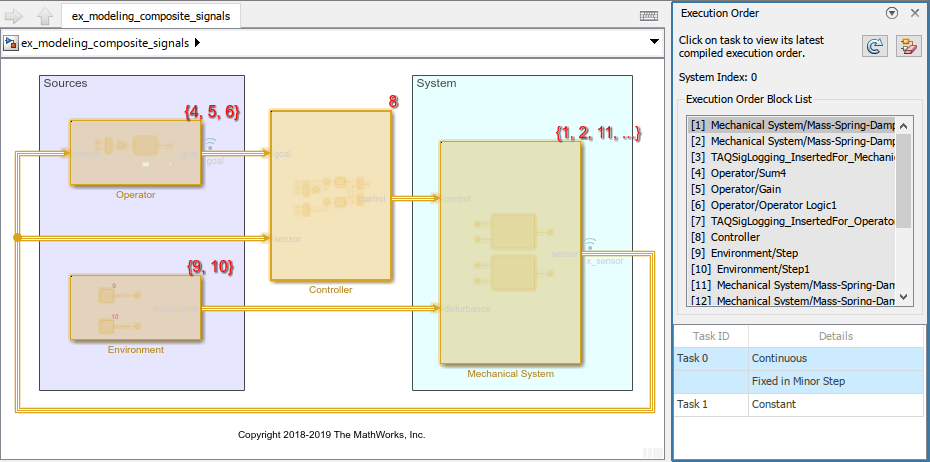The width and height of the screenshot is (930, 462).
Task: Select the Controller subsystem block
Action: click(x=331, y=195)
